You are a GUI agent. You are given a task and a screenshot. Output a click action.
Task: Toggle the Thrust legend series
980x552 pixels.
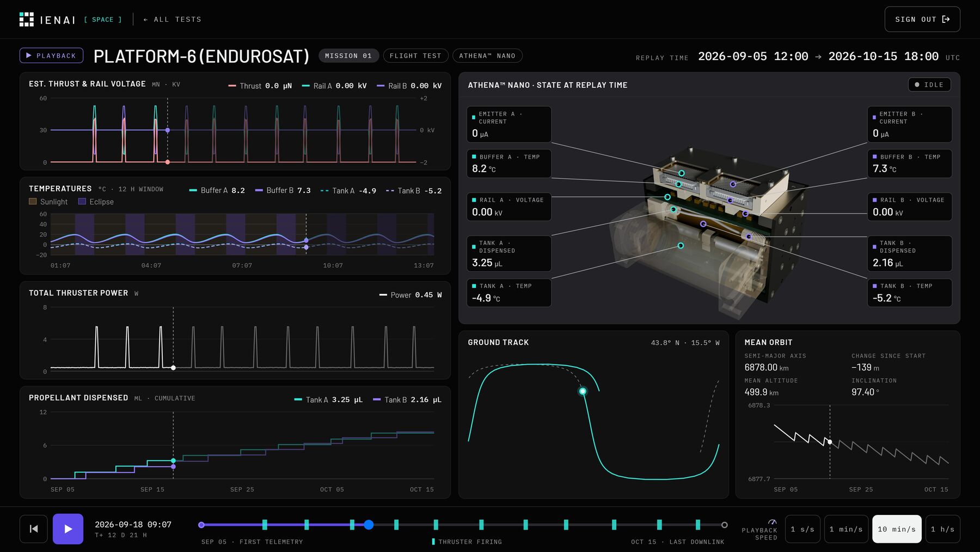(x=260, y=86)
